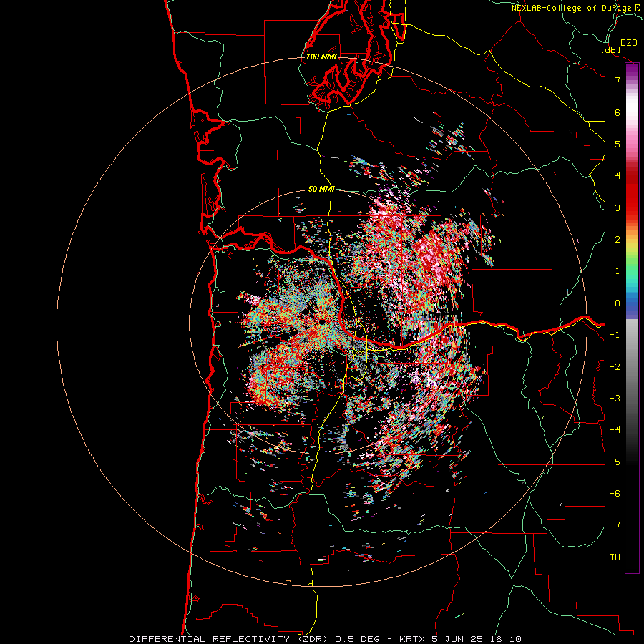The height and width of the screenshot is (644, 644).
Task: Click the [dB] unit label
Action: 610,49
